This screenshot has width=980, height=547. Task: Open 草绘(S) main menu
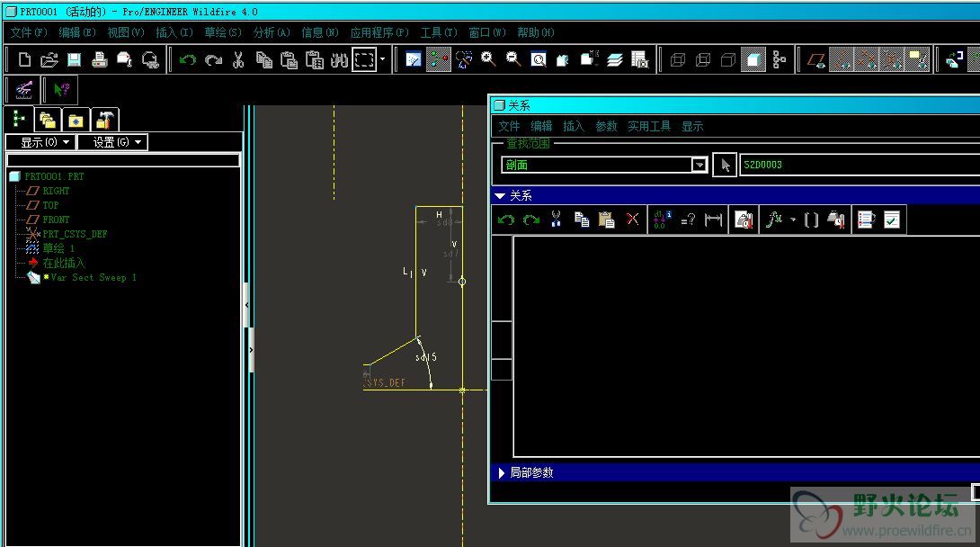coord(222,32)
